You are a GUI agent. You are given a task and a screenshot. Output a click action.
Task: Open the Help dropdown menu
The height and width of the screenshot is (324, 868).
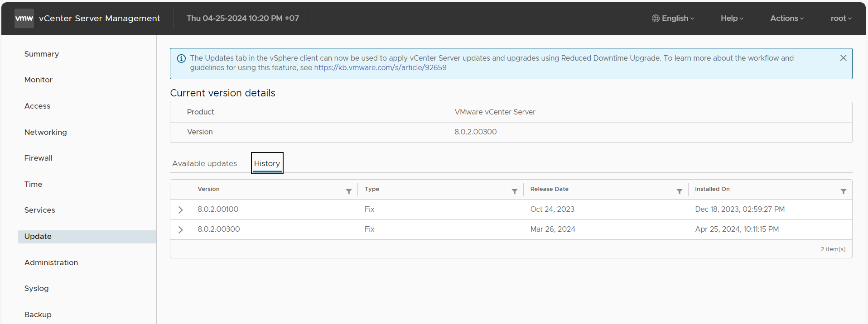tap(732, 19)
